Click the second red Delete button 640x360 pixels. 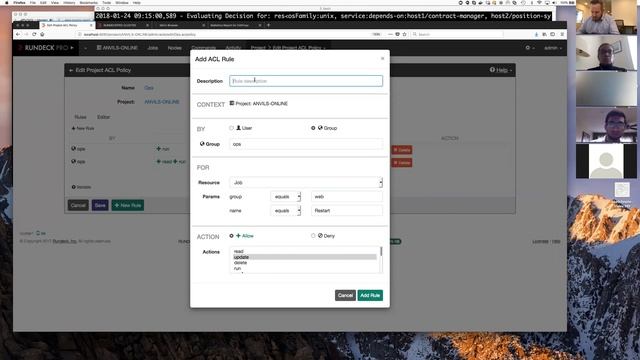click(x=402, y=163)
